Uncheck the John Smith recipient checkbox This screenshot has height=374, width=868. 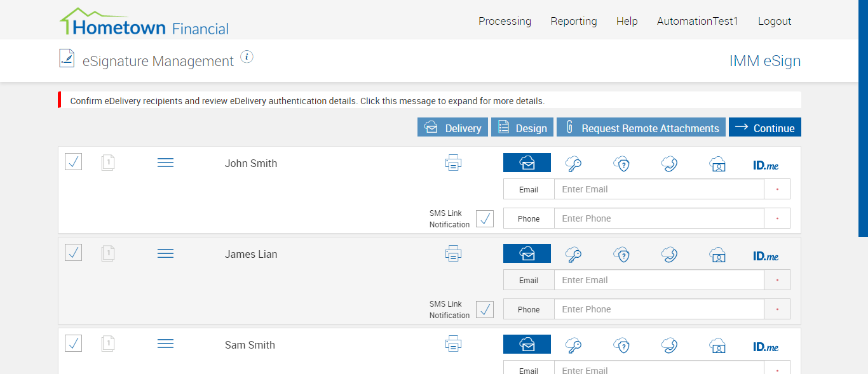click(x=74, y=162)
